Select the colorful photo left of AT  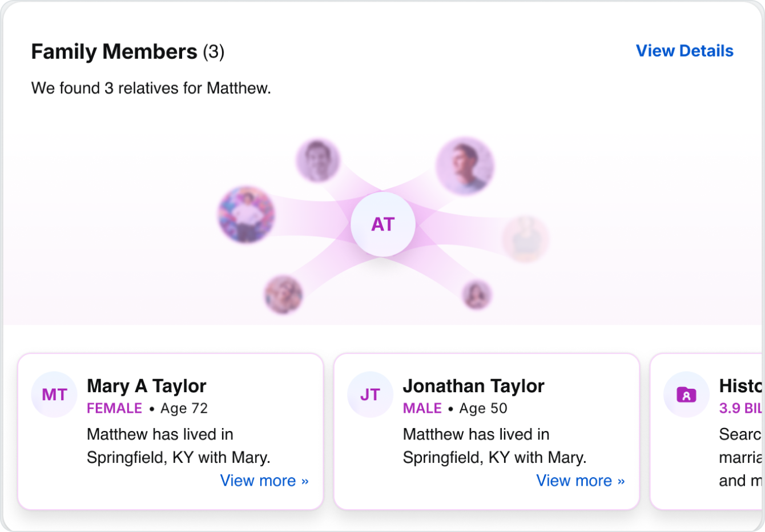(x=246, y=215)
